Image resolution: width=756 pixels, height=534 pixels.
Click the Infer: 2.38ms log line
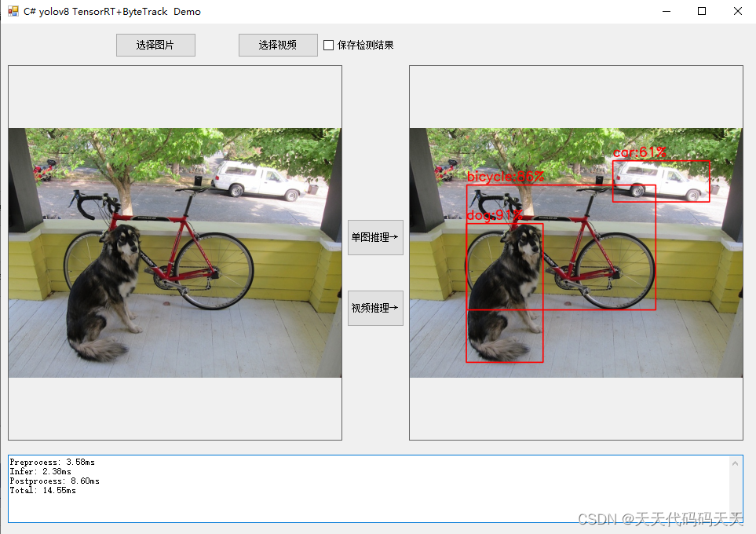coord(41,471)
